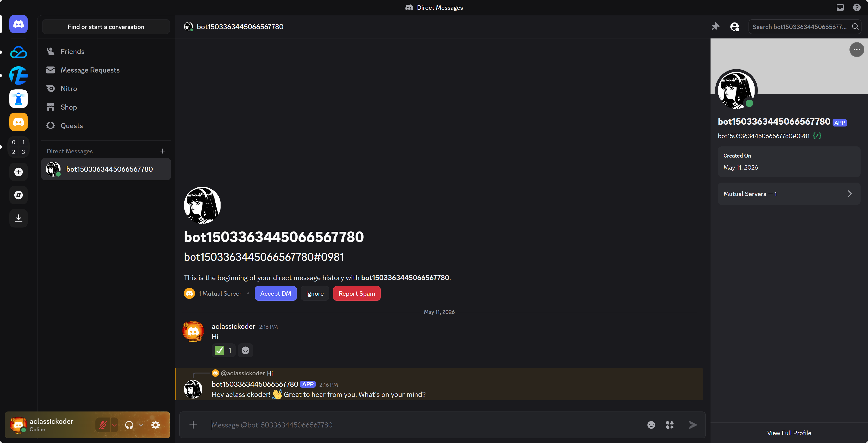Add a server with plus icon
The width and height of the screenshot is (868, 443).
19,172
